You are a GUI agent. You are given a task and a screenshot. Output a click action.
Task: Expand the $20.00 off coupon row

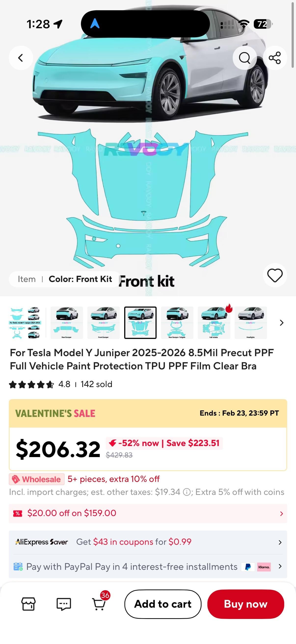tap(148, 513)
